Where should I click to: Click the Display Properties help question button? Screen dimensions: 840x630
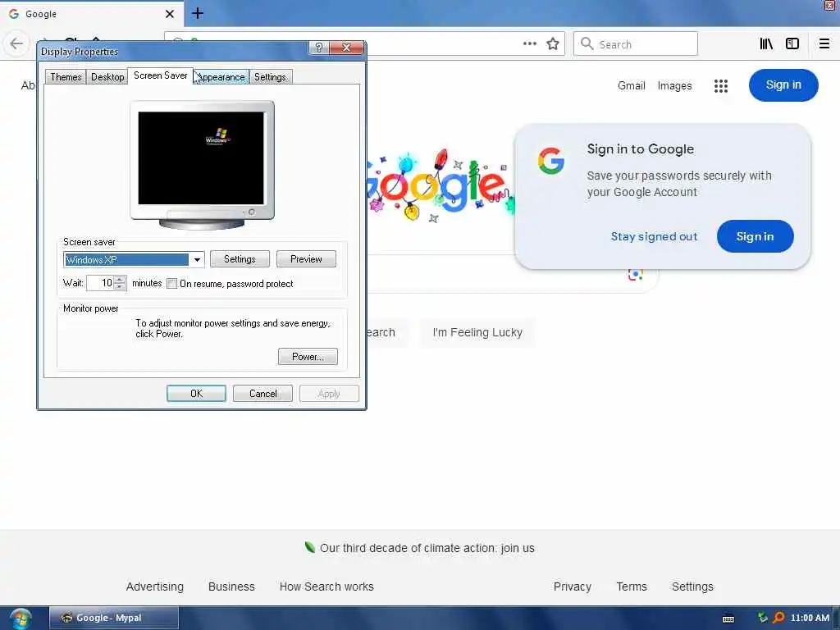click(x=318, y=48)
